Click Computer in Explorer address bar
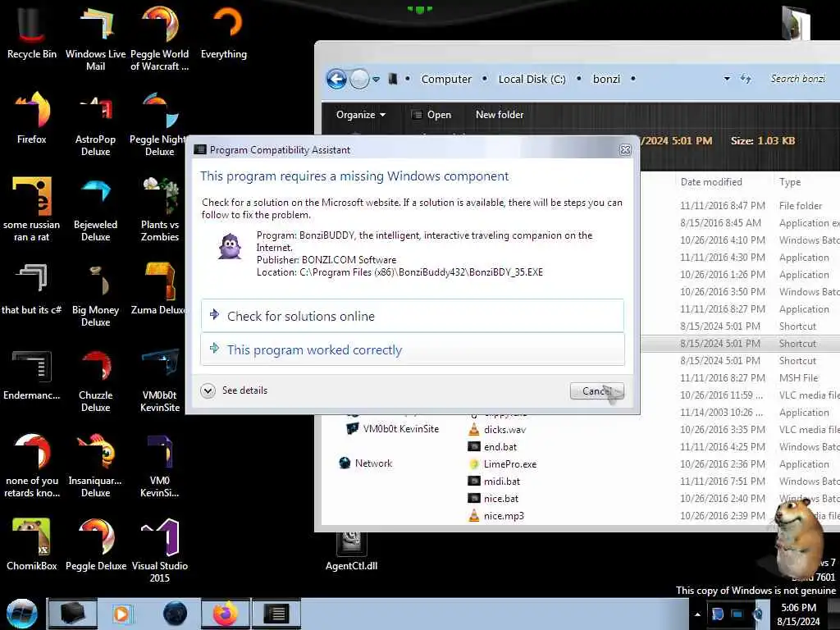The image size is (840, 630). [x=446, y=80]
